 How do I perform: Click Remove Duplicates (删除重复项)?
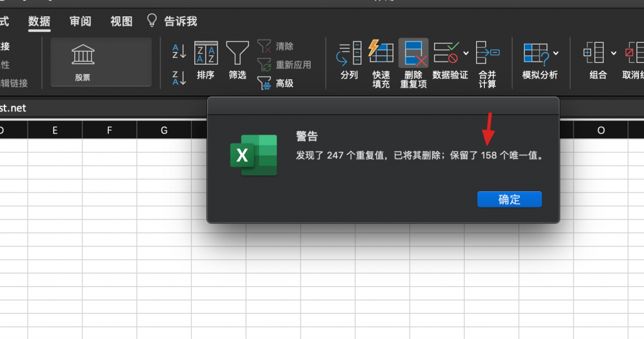[414, 61]
